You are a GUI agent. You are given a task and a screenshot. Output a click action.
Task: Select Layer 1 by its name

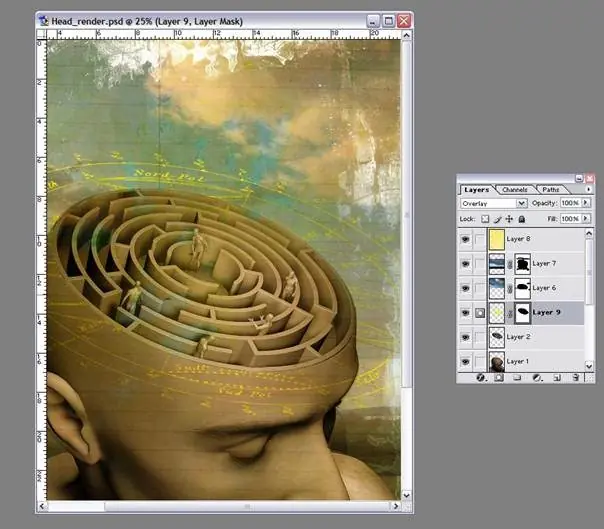pyautogui.click(x=518, y=361)
